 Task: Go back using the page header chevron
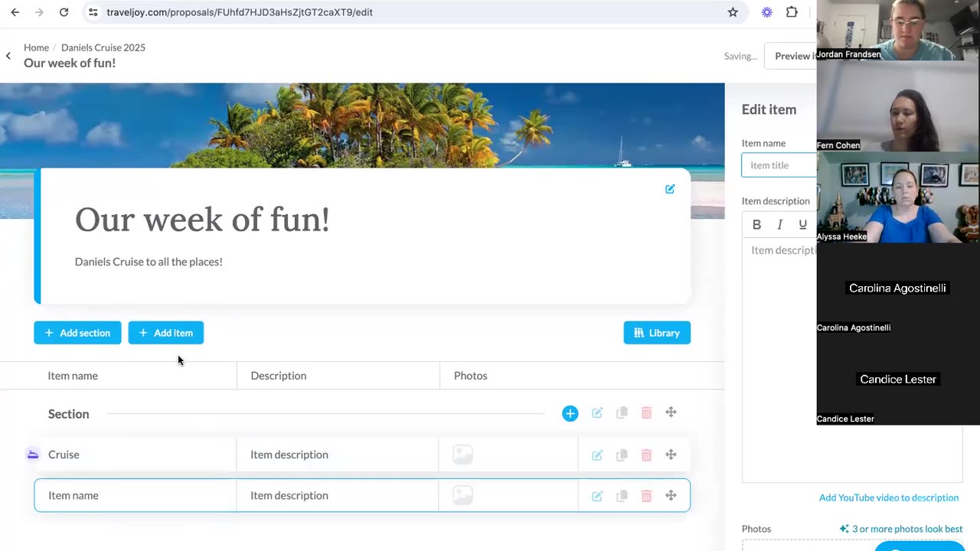[x=8, y=55]
